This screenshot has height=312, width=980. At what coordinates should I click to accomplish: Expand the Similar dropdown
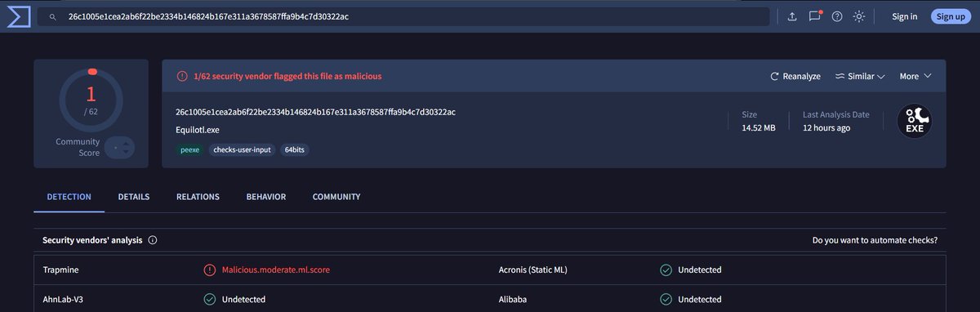tap(860, 76)
